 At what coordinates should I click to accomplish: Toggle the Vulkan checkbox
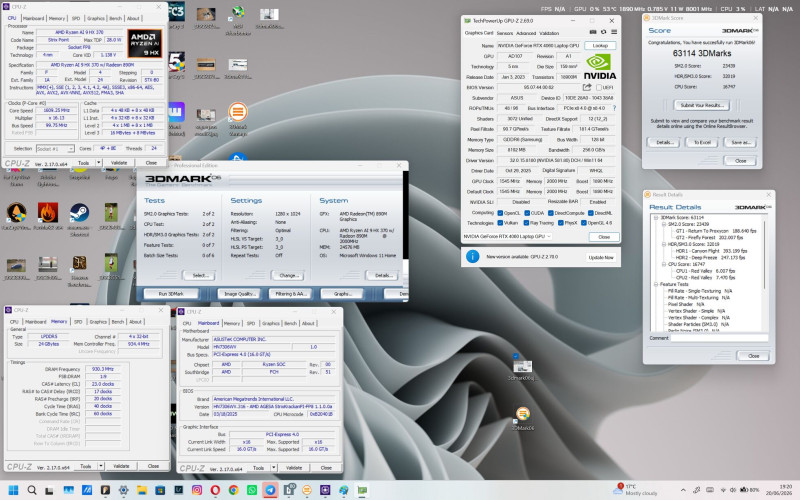tap(500, 223)
